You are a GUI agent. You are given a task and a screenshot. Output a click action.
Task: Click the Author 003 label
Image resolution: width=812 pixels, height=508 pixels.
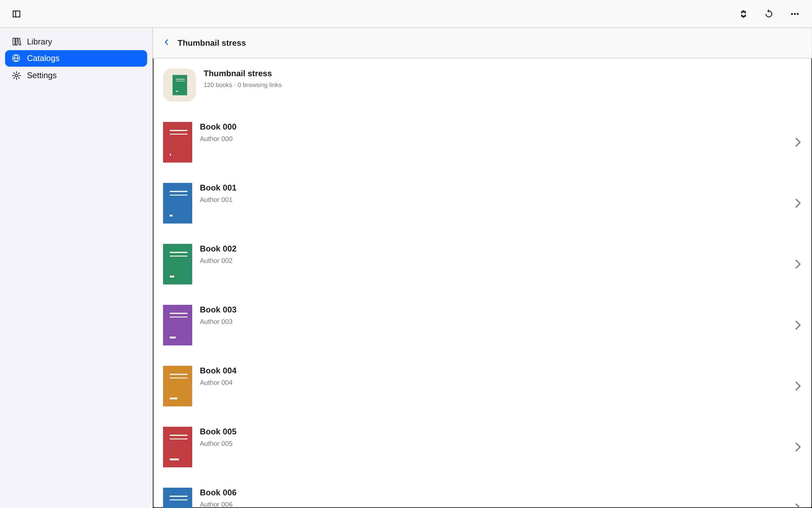216,322
